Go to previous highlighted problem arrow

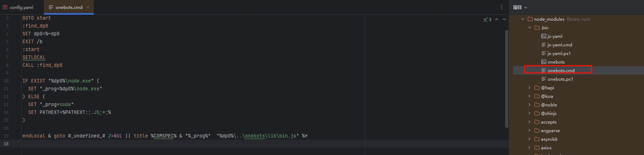pyautogui.click(x=497, y=19)
